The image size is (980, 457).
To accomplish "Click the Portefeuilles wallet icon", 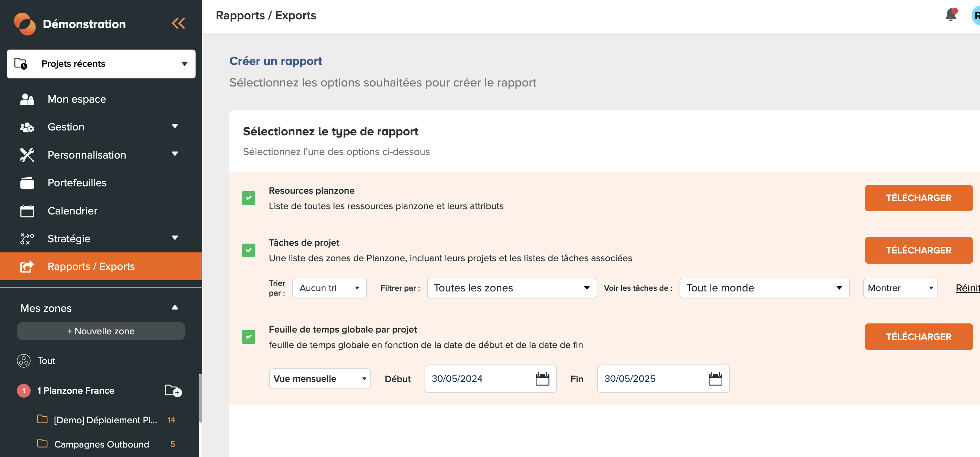I will 27,183.
